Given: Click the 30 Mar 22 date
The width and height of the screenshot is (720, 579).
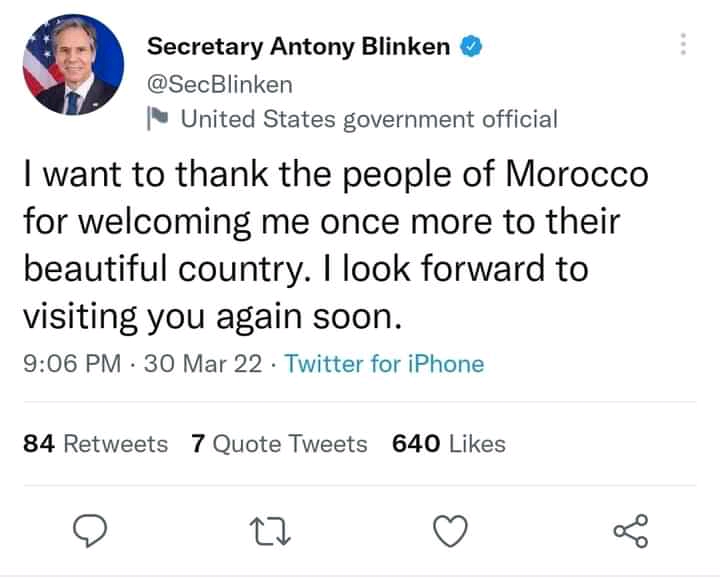Looking at the screenshot, I should 206,364.
